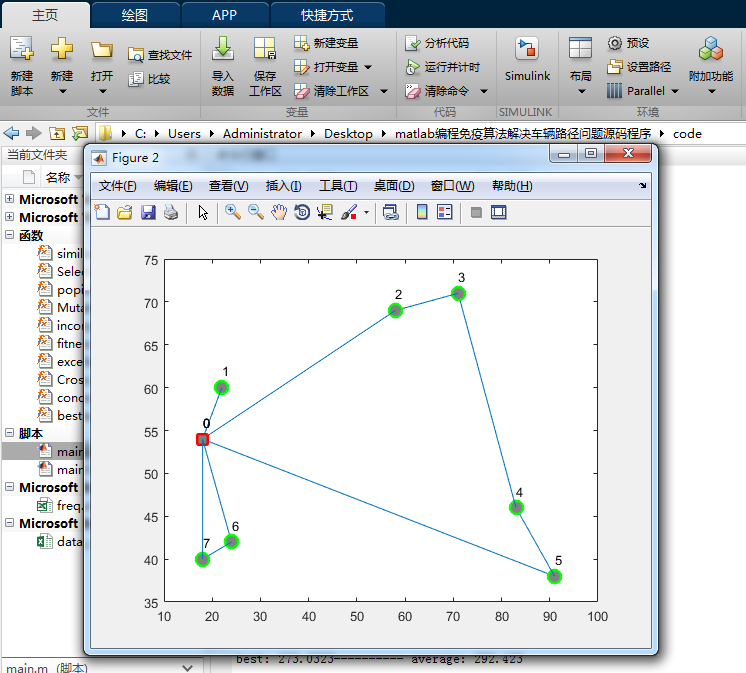
Task: Open the 工具(T) menu in Figure 2
Action: 338,186
